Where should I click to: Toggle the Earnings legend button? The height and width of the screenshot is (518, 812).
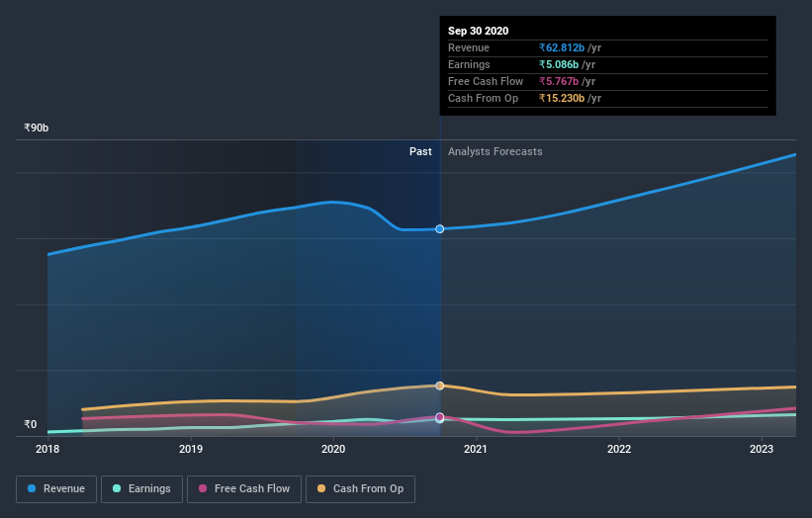pos(141,489)
